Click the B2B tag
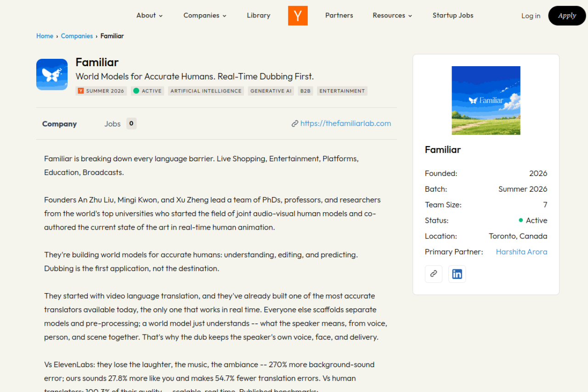This screenshot has height=392, width=588. click(x=305, y=91)
